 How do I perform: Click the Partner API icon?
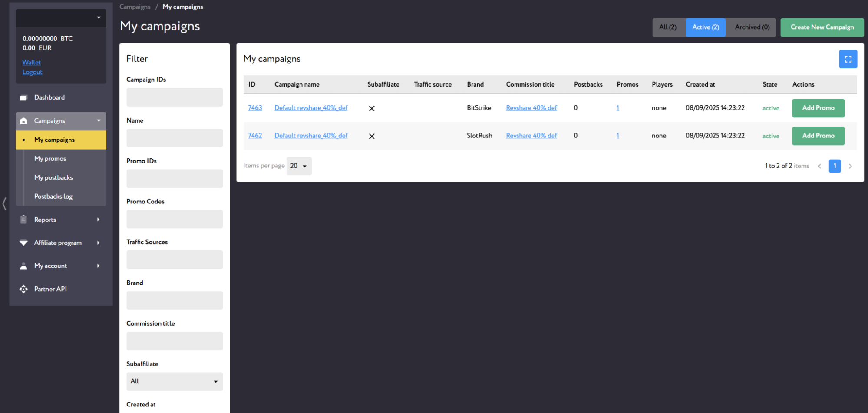(23, 289)
